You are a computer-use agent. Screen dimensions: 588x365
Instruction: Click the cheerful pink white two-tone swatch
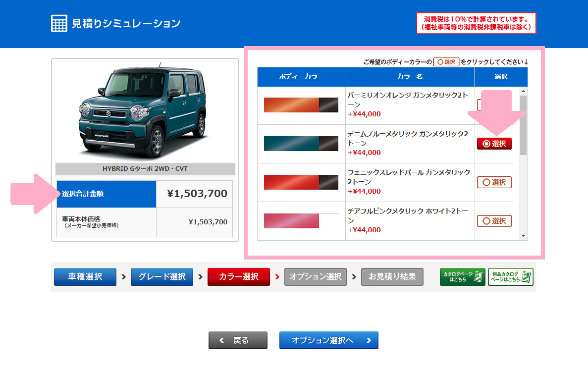[301, 221]
